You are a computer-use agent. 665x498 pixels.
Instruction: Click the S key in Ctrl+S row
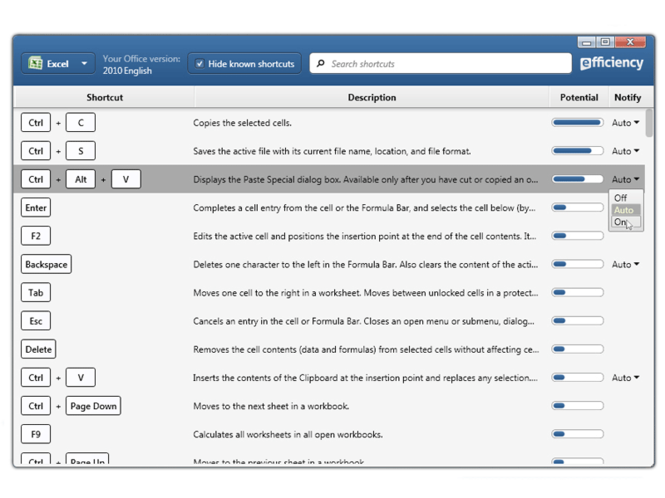(81, 151)
